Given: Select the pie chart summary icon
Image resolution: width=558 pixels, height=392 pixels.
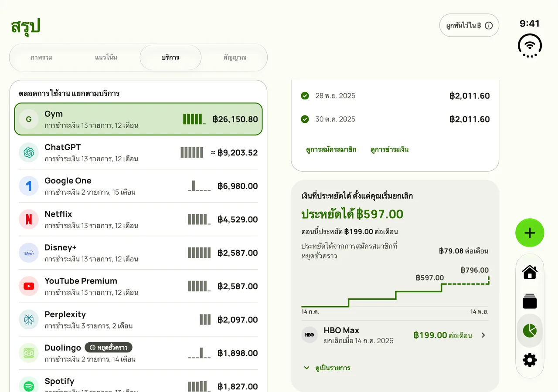Looking at the screenshot, I should (x=530, y=331).
